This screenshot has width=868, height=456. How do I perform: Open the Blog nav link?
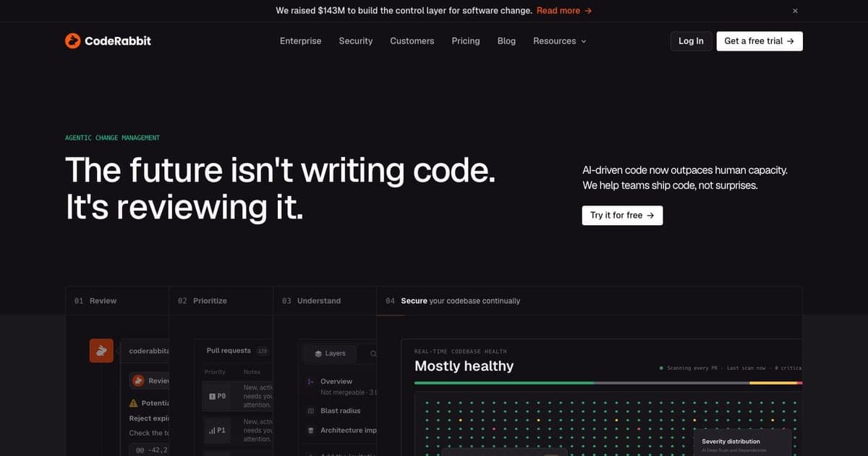pyautogui.click(x=506, y=41)
